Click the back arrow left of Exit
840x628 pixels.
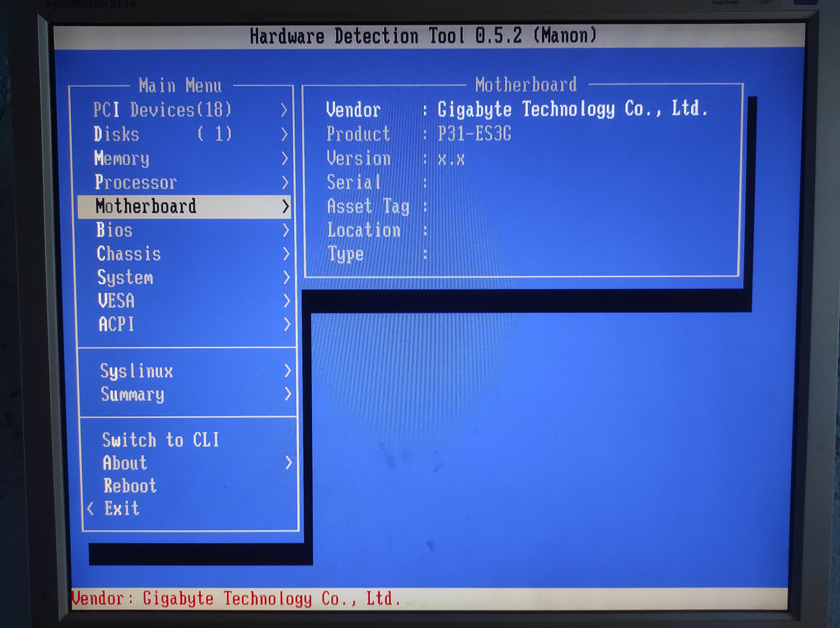[x=90, y=509]
